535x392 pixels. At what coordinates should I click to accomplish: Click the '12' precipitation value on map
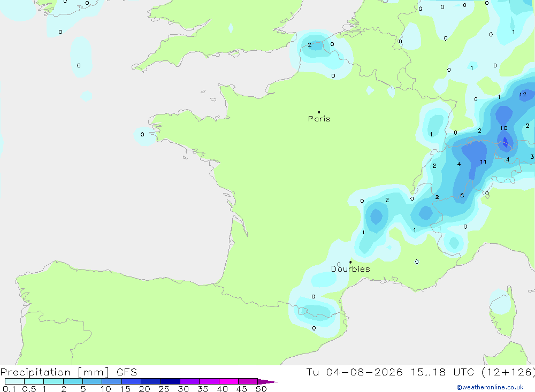(523, 95)
